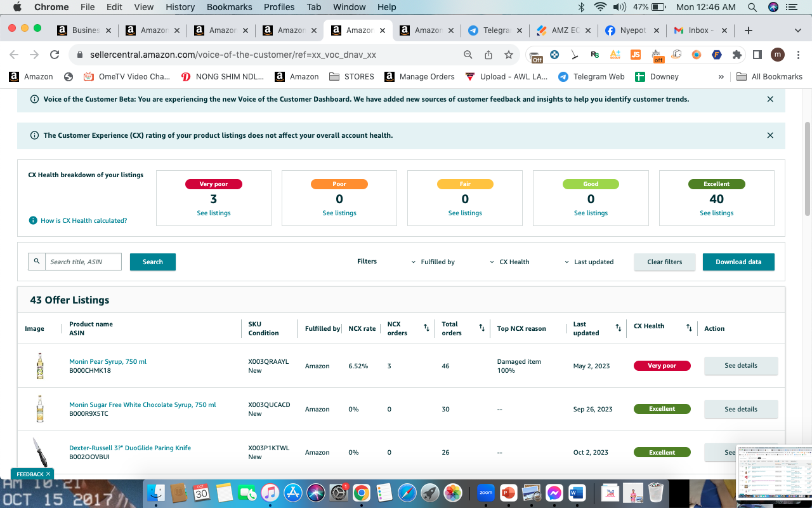Image resolution: width=812 pixels, height=508 pixels.
Task: Show hidden bookmarks with the chevron
Action: (x=721, y=77)
